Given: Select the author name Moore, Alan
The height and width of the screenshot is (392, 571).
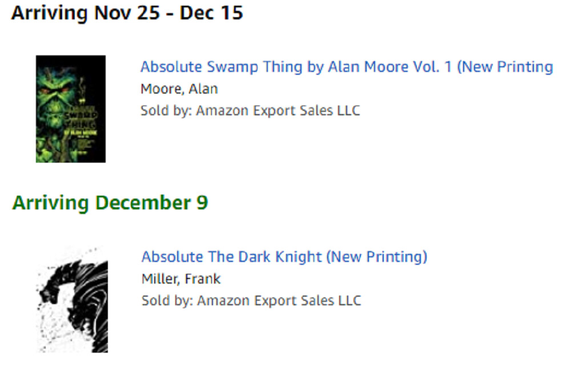Looking at the screenshot, I should 179,89.
